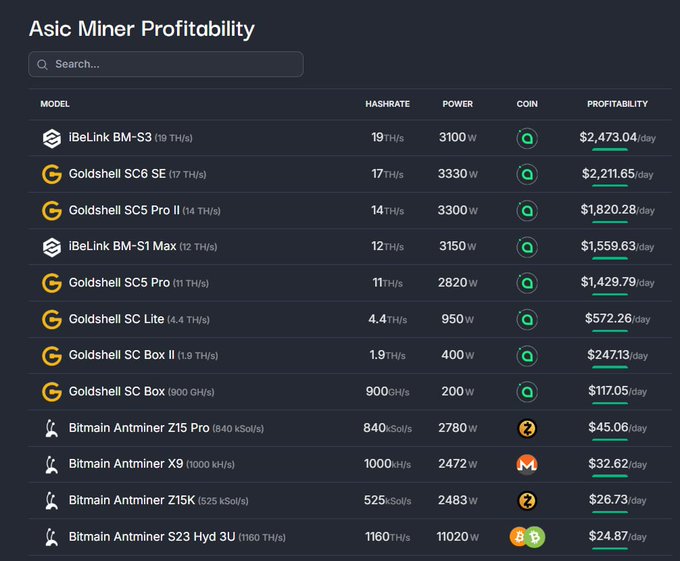Click Monero coin icon for Antminer X9
Image resolution: width=680 pixels, height=561 pixels.
(527, 464)
